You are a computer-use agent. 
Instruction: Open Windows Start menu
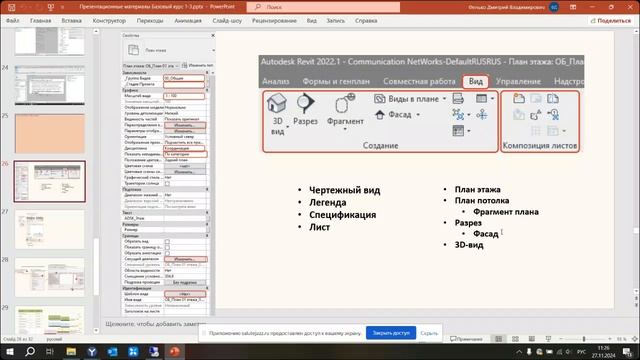point(9,352)
